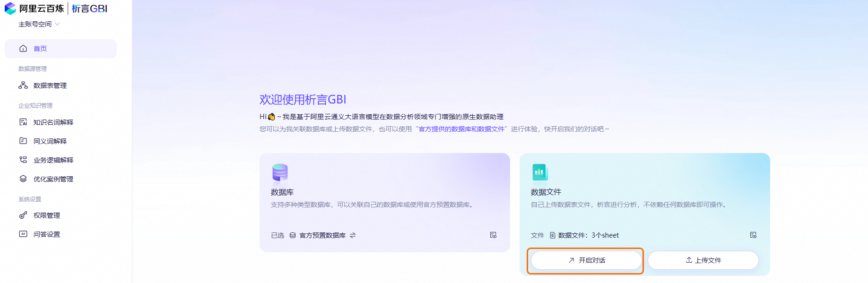Click the 数据库 card database icon
This screenshot has height=283, width=868.
click(x=280, y=172)
